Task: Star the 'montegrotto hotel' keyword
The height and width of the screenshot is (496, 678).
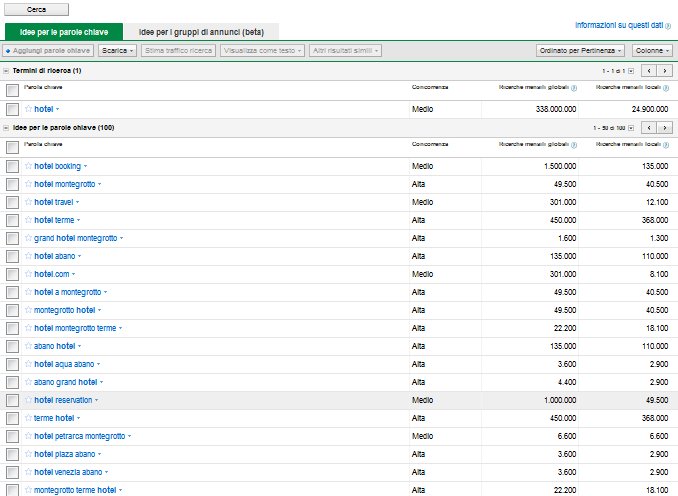Action: (29, 310)
